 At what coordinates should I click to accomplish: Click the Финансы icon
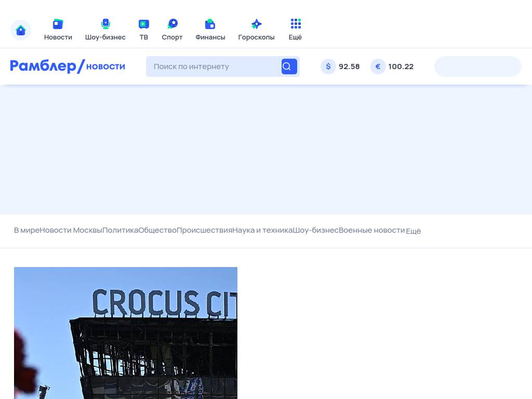pyautogui.click(x=210, y=24)
